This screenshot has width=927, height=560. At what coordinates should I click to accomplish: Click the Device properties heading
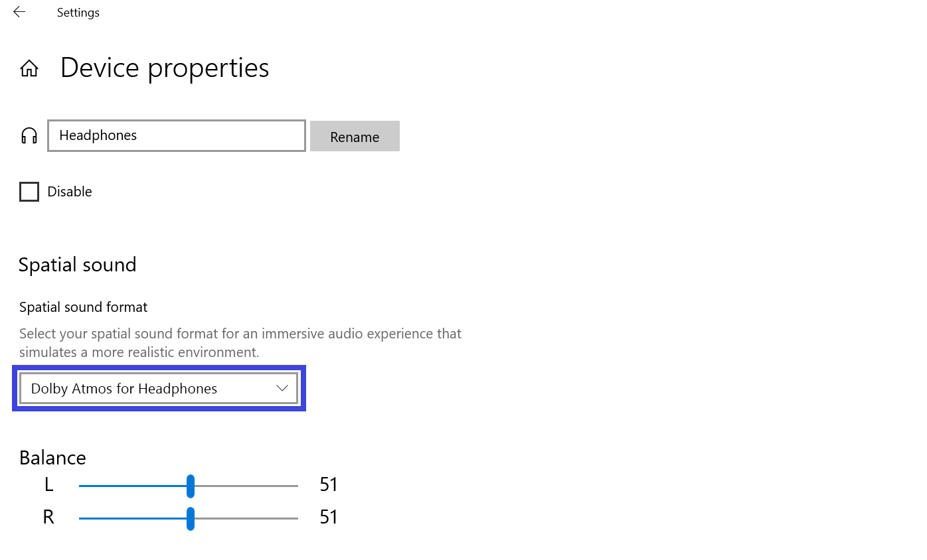tap(164, 67)
